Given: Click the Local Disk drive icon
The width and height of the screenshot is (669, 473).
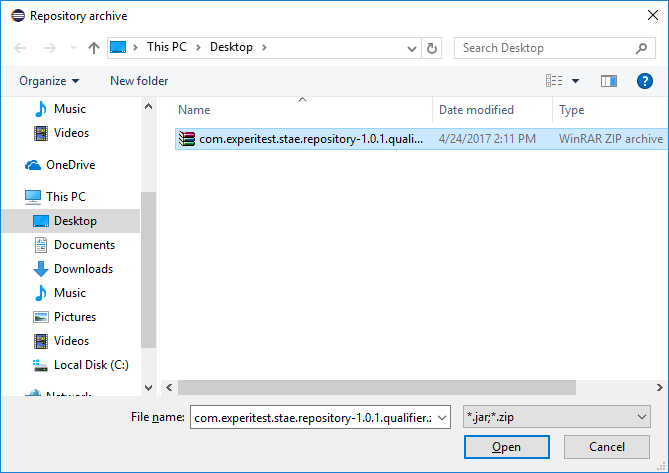Looking at the screenshot, I should (41, 365).
